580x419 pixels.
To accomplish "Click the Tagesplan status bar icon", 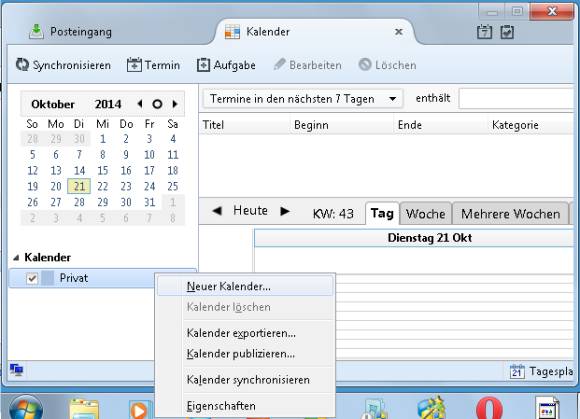I will click(x=517, y=371).
